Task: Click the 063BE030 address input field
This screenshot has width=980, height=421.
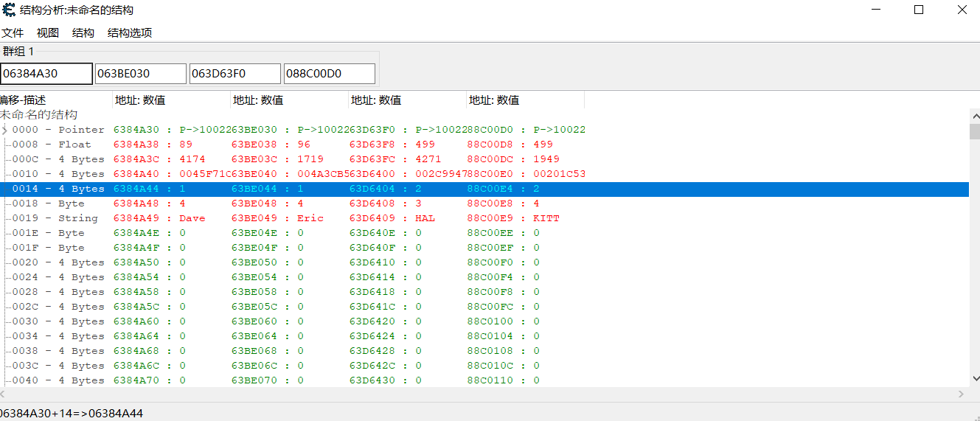Action: coord(141,74)
